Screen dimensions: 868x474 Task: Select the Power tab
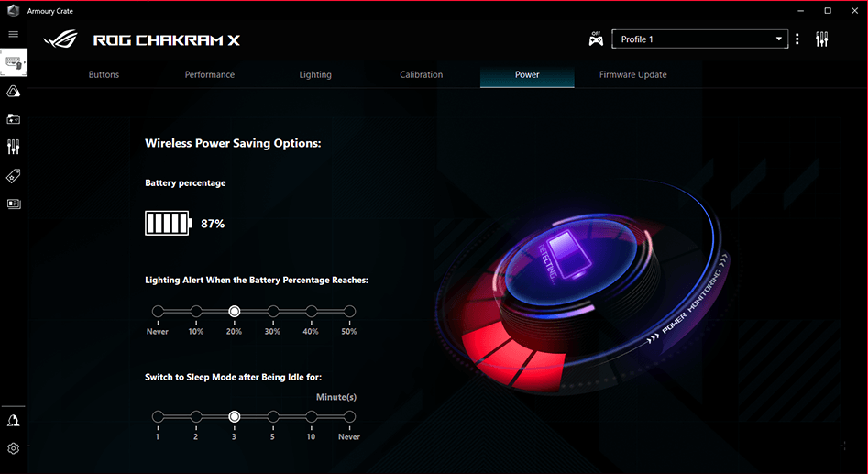tap(527, 75)
